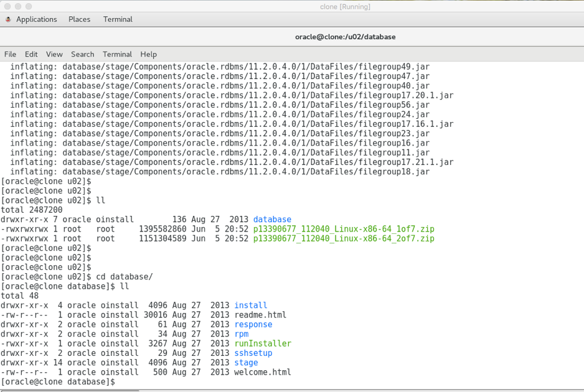Viewport: 584px width, 392px height.
Task: Select the sshsetup directory name
Action: 253,353
